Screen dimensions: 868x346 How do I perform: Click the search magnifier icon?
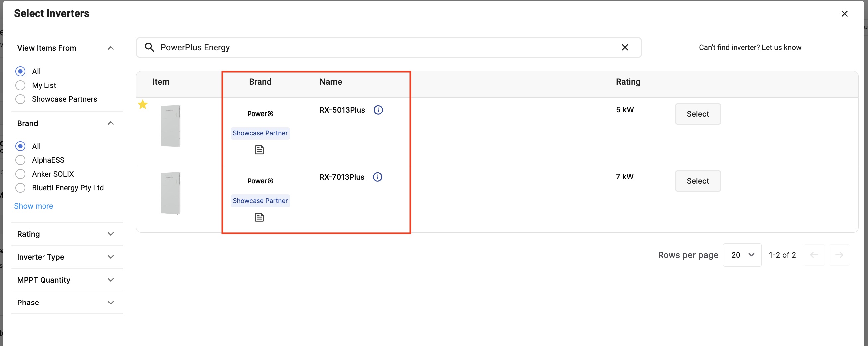tap(150, 47)
